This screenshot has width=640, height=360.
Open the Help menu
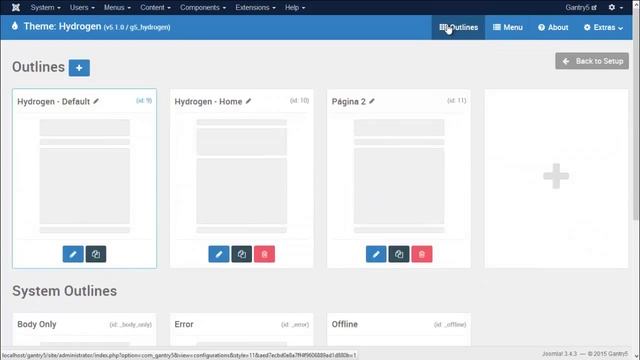click(295, 7)
